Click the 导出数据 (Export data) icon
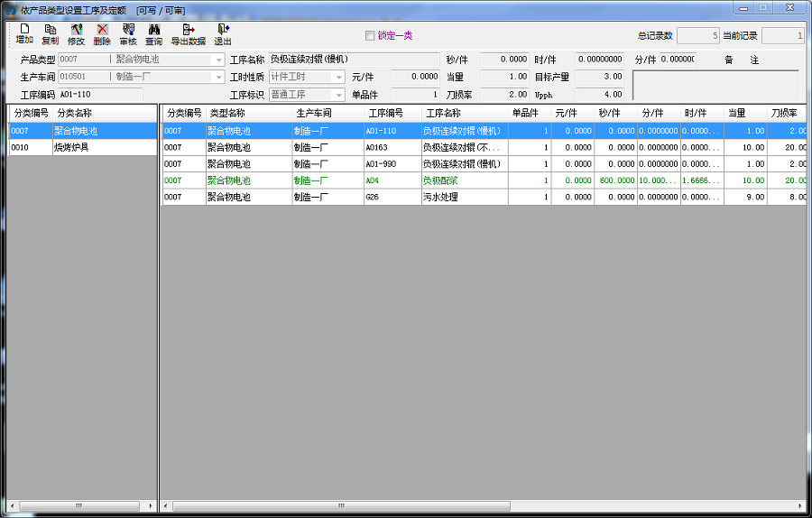Image resolution: width=812 pixels, height=518 pixels. click(189, 34)
